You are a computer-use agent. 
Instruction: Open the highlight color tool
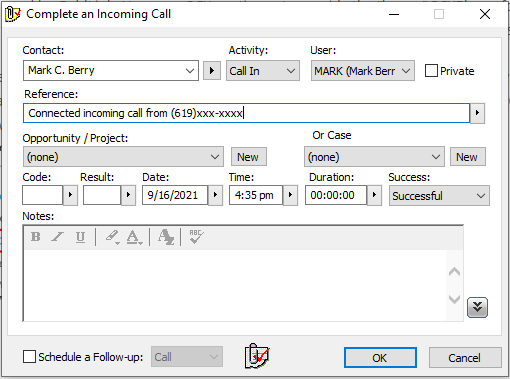click(x=112, y=237)
